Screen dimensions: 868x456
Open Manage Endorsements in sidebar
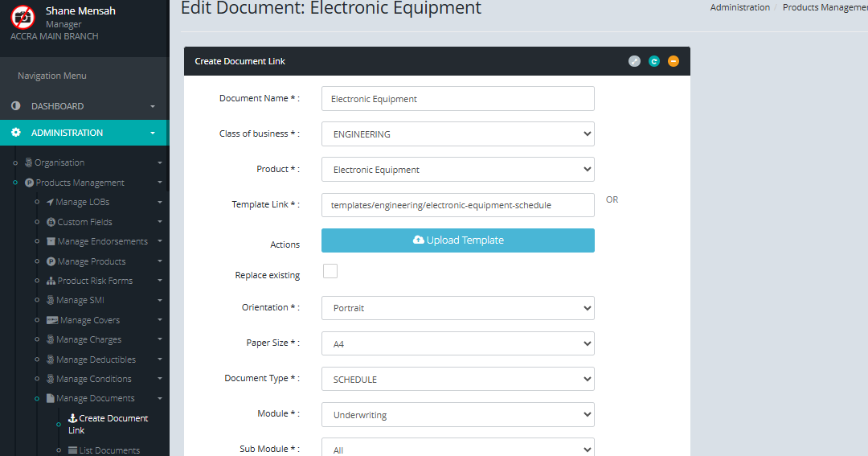102,241
